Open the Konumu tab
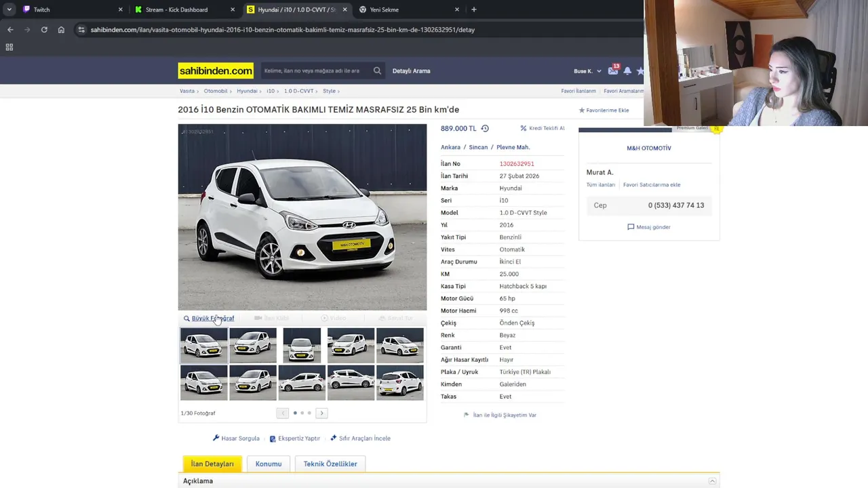The width and height of the screenshot is (868, 488). (x=269, y=464)
